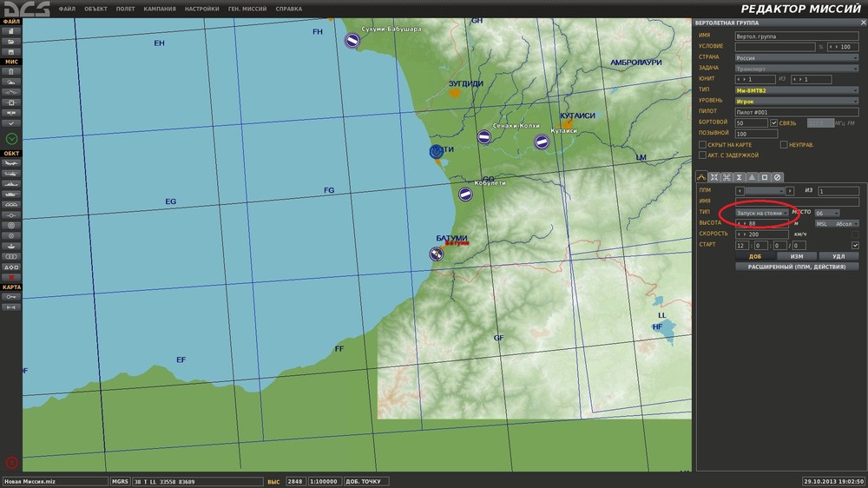
Task: Open the save mission file icon
Action: pos(12,51)
